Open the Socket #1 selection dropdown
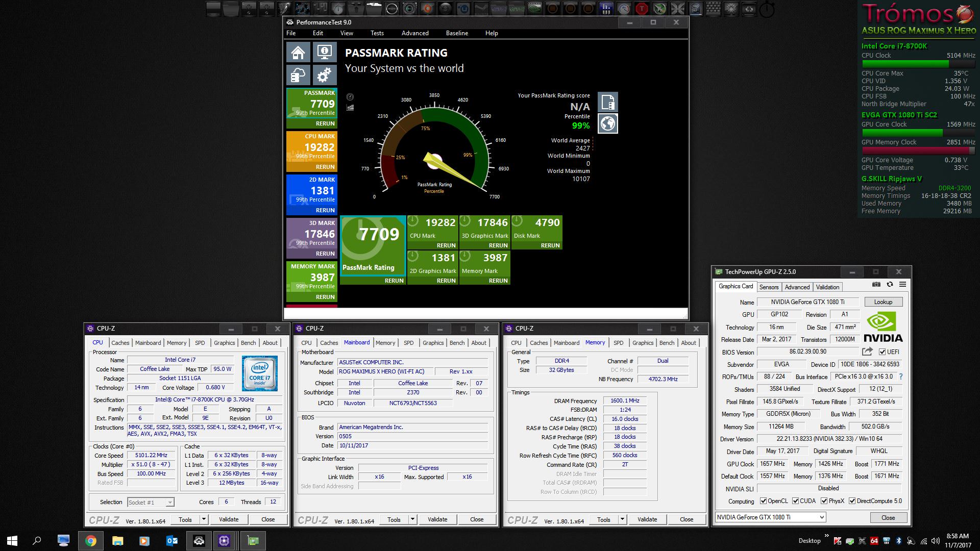This screenshot has width=980, height=551. pyautogui.click(x=151, y=503)
